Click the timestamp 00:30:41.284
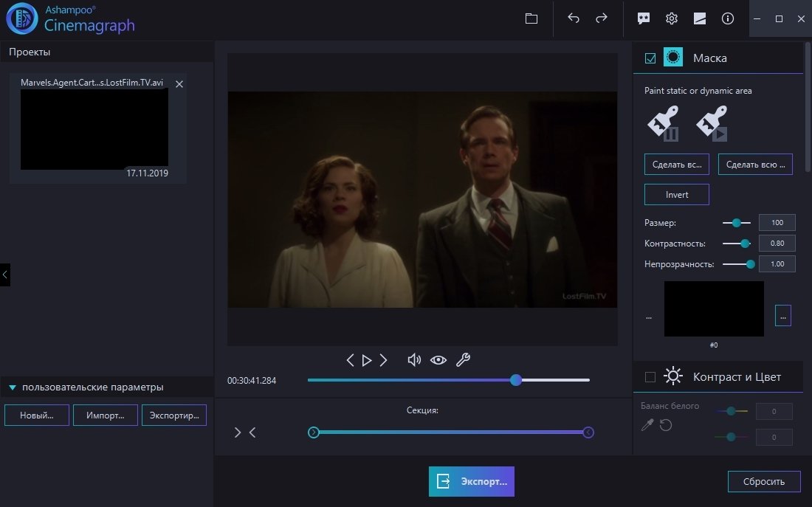Screen dimensions: 812x507 click(x=252, y=381)
